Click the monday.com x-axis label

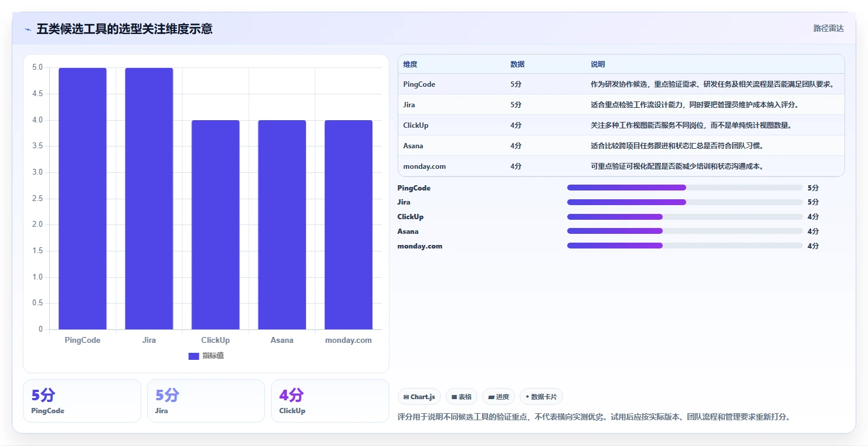click(x=348, y=340)
